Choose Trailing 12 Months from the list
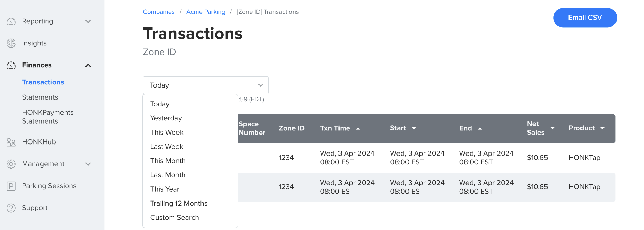 coord(179,203)
